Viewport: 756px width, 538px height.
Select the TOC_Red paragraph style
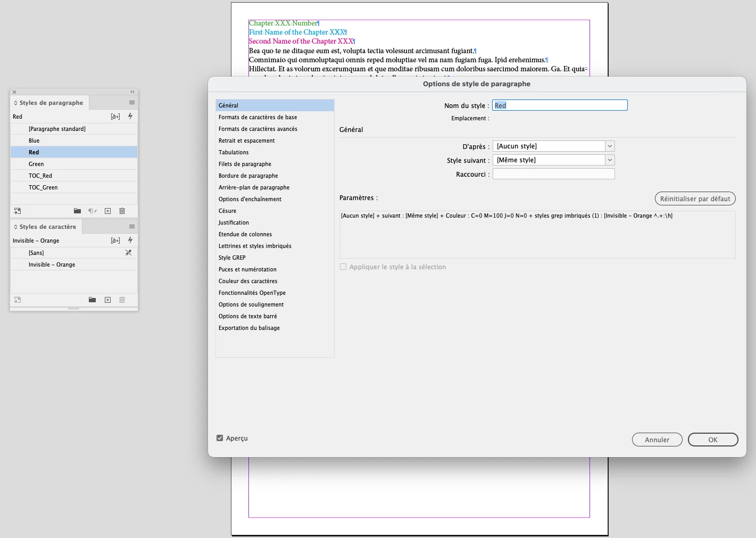click(x=74, y=176)
